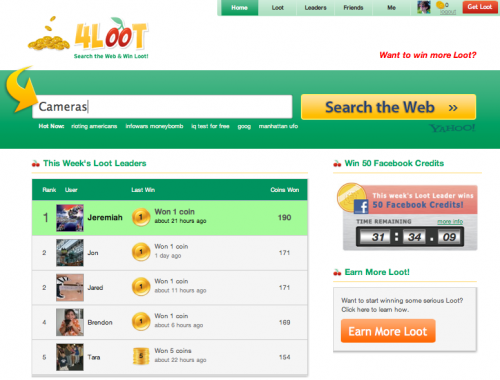
Task: Switch to the Loot tab
Action: pyautogui.click(x=277, y=8)
